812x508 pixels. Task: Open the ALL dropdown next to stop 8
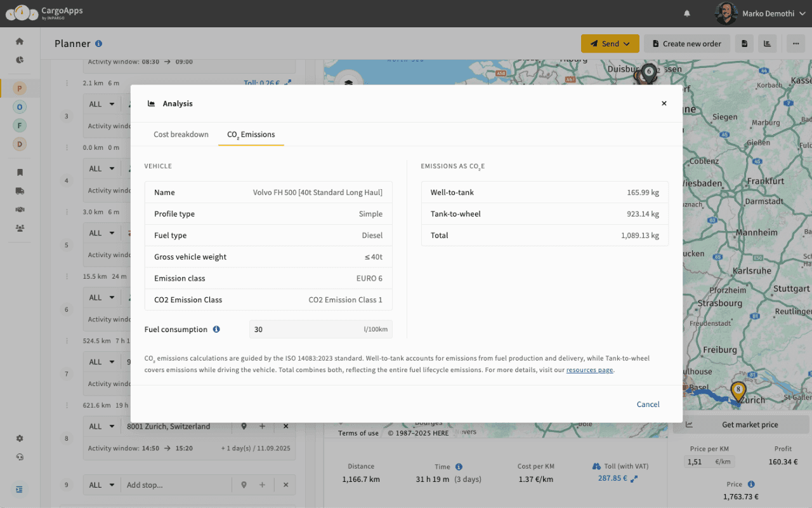pos(101,426)
